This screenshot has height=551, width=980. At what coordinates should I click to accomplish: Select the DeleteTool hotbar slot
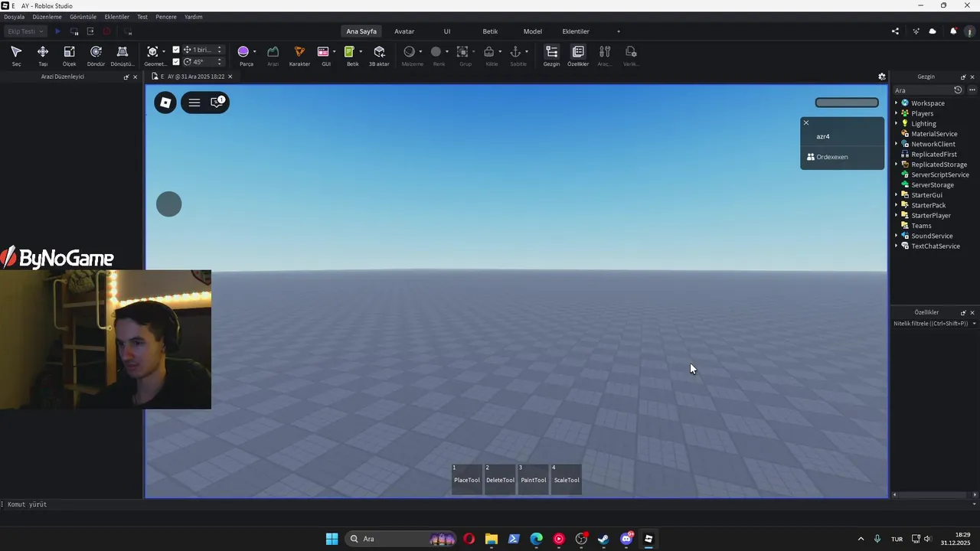(500, 479)
